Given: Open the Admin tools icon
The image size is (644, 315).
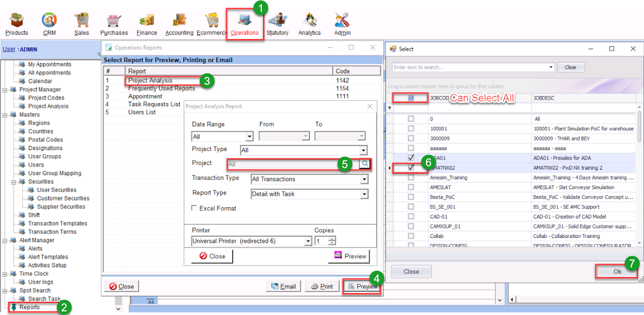Looking at the screenshot, I should [x=342, y=21].
